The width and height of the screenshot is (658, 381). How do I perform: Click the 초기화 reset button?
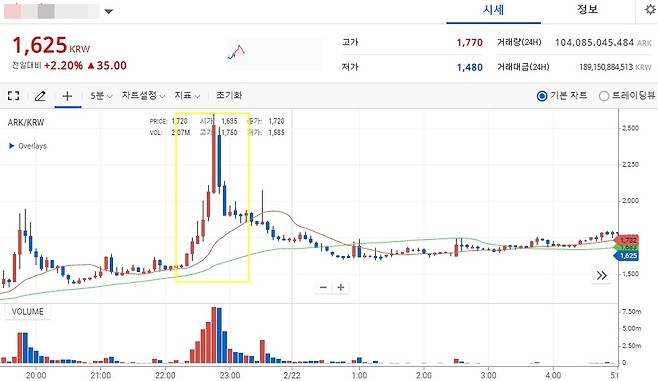229,95
